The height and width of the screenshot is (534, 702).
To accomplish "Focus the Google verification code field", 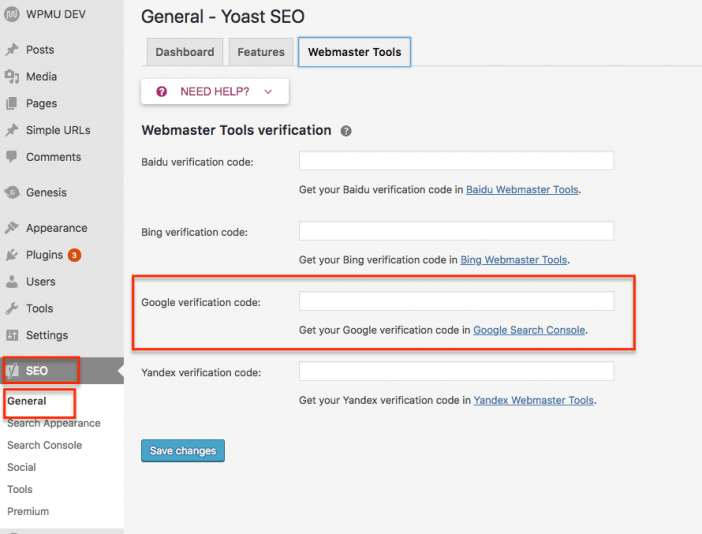I will [456, 301].
